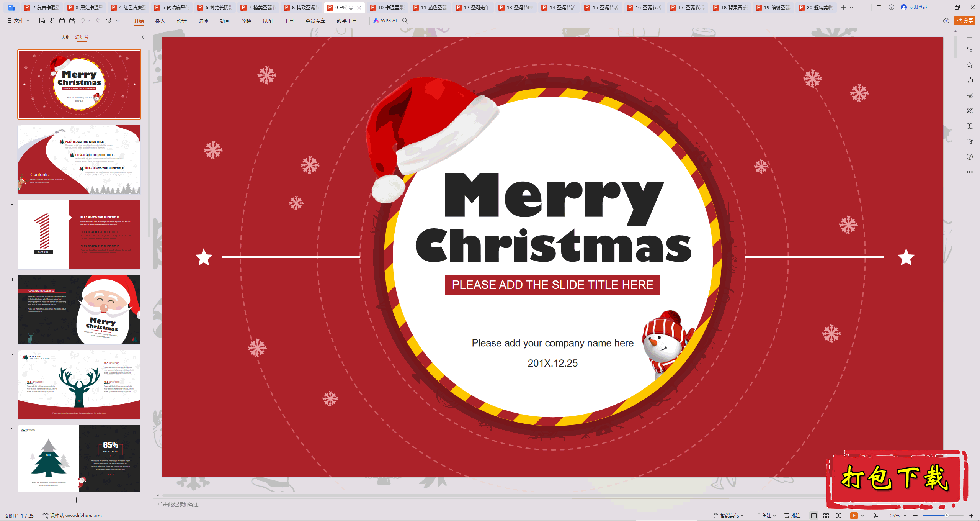
Task: Click the Redo arrow icon
Action: [98, 21]
